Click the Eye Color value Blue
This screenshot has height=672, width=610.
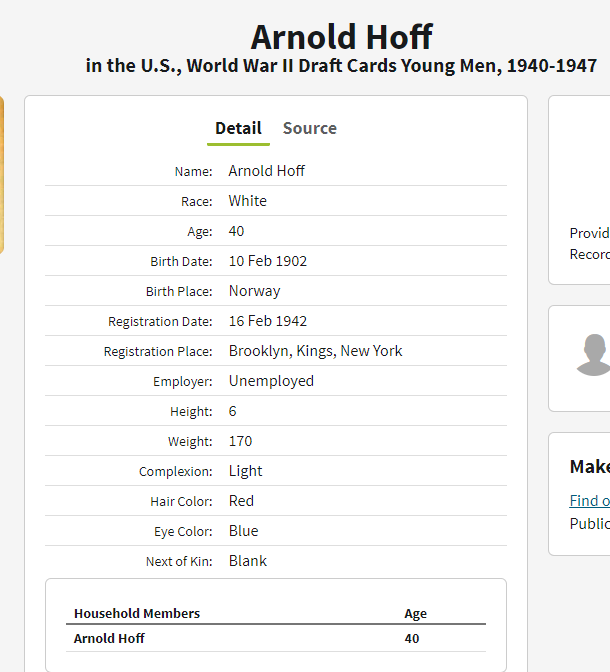click(243, 531)
